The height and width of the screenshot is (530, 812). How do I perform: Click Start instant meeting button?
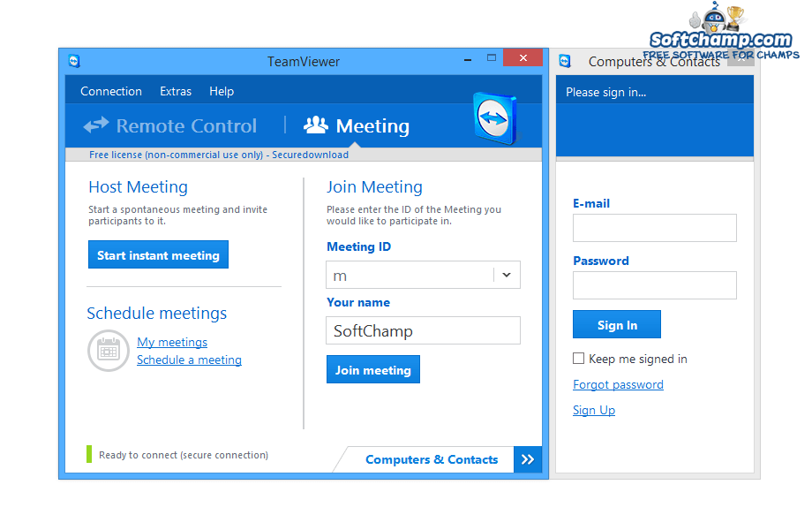pos(159,254)
